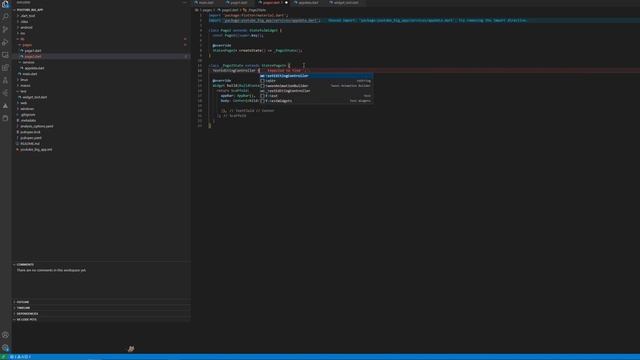Click the unused import line in editor
The image size is (640, 360).
click(264, 20)
